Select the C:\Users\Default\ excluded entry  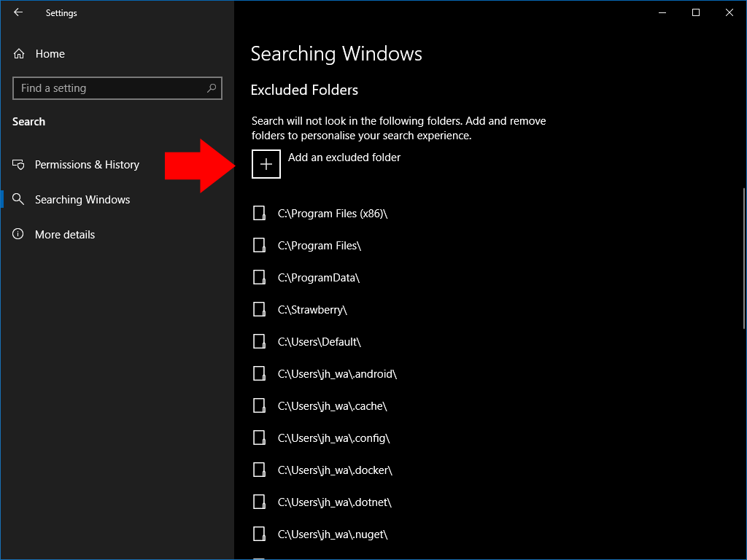[x=320, y=342]
